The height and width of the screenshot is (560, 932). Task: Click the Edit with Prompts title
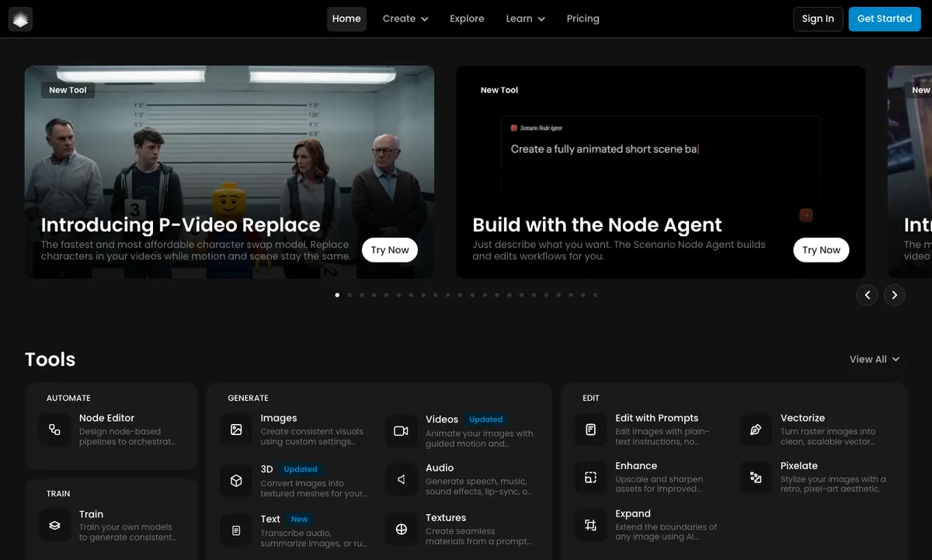[x=657, y=418]
